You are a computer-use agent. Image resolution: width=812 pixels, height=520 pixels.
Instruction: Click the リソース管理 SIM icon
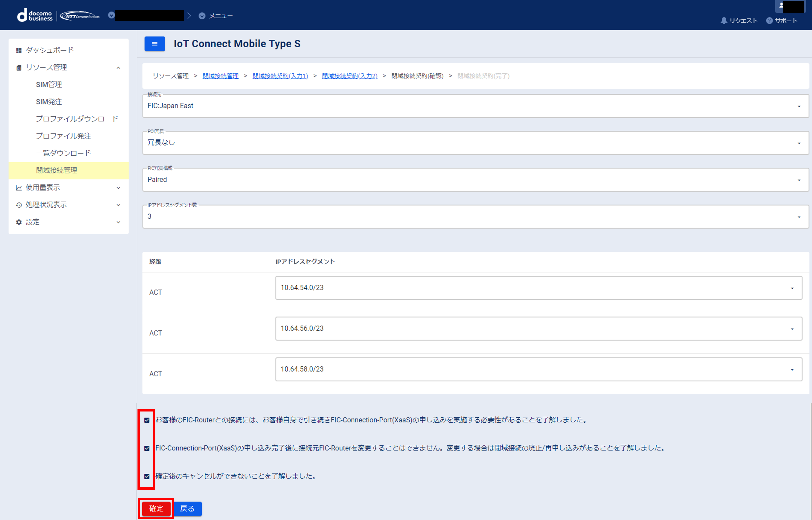(19, 68)
